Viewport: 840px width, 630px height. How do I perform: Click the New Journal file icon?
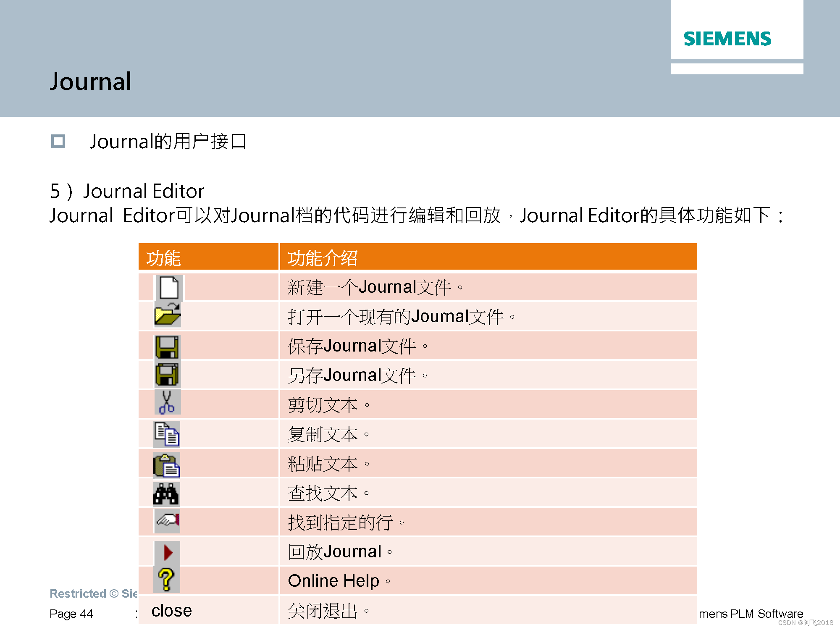(169, 288)
